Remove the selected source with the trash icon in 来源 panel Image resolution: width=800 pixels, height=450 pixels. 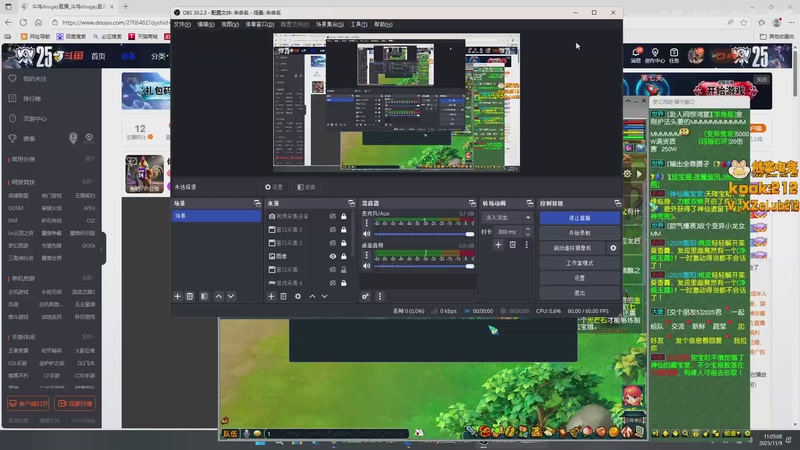[284, 296]
